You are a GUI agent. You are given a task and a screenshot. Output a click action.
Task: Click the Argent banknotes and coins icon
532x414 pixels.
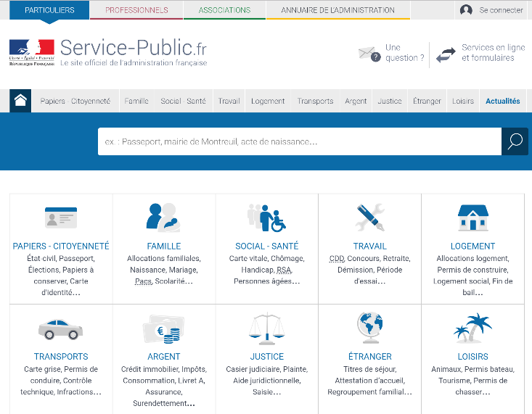(x=163, y=328)
